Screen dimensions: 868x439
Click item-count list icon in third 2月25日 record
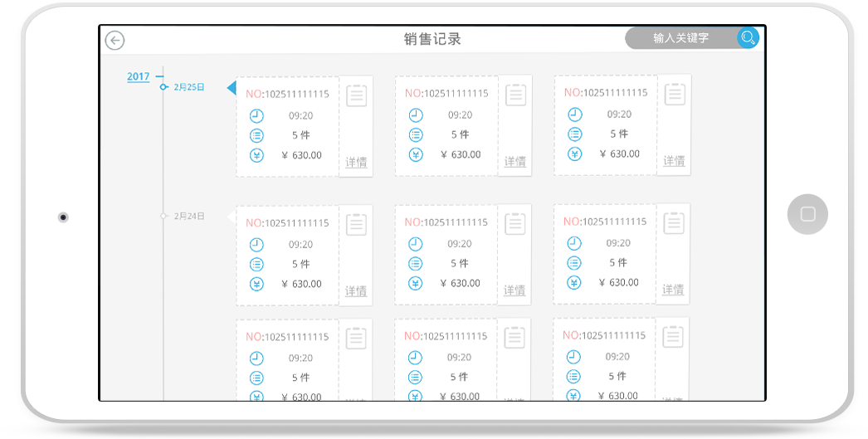[x=574, y=134]
